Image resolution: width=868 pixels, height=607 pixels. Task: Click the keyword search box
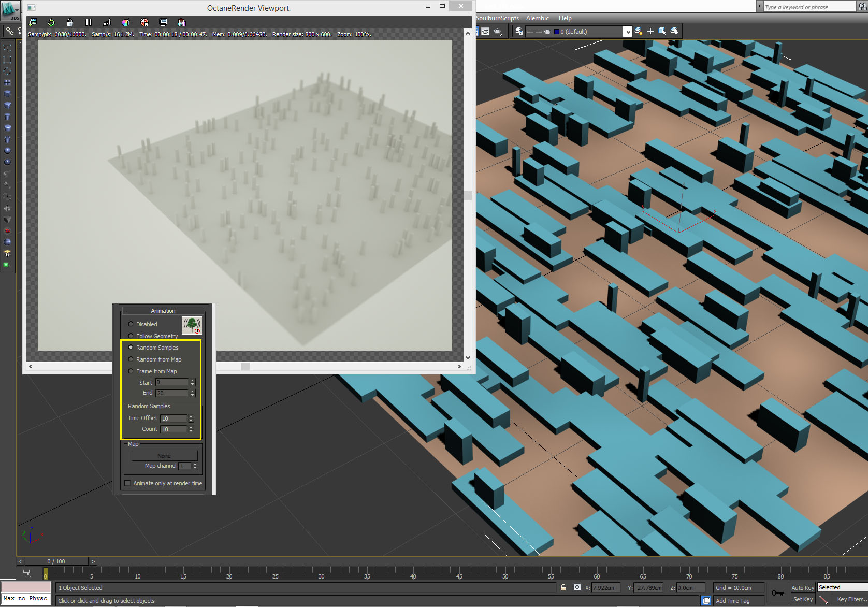(x=810, y=7)
